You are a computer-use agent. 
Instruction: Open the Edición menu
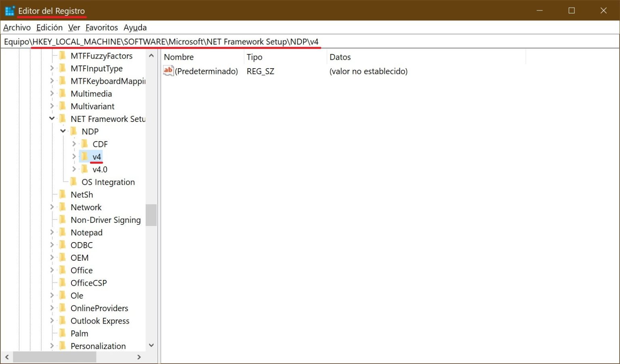click(49, 27)
